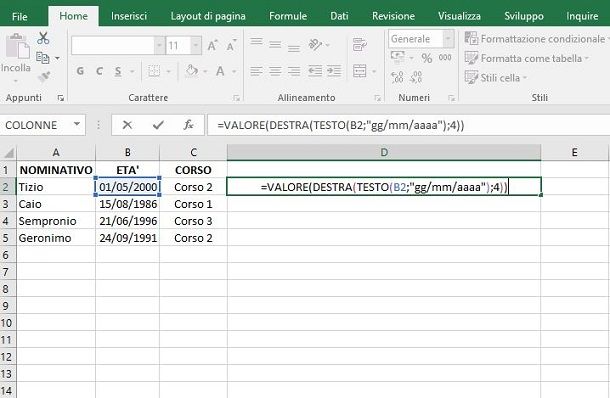Center text horizontally
Screen dimensions: 610x398
point(275,71)
